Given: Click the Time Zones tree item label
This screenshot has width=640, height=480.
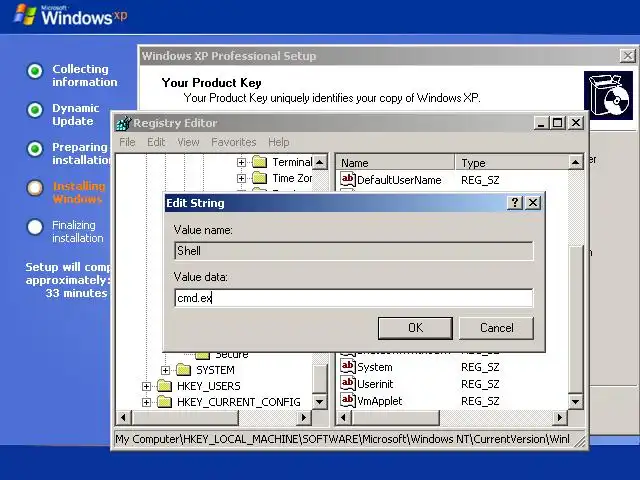Looking at the screenshot, I should 292,178.
